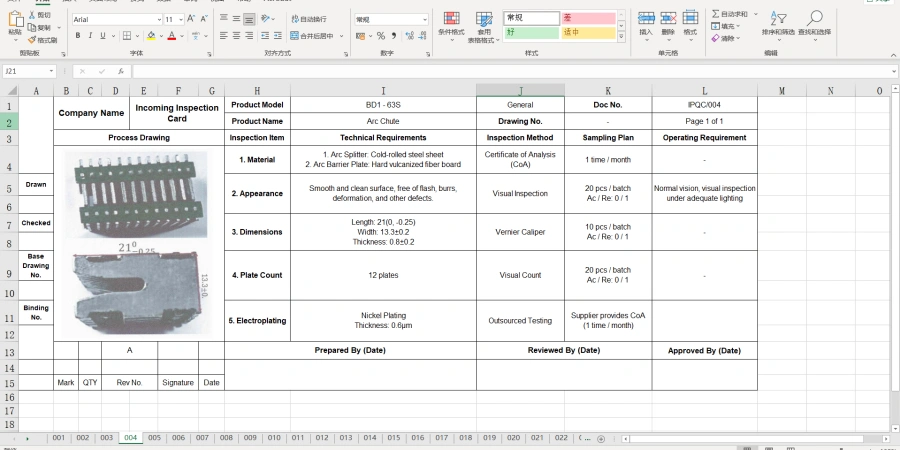The image size is (900, 450).
Task: Decrease decimal places icon
Action: tap(424, 36)
